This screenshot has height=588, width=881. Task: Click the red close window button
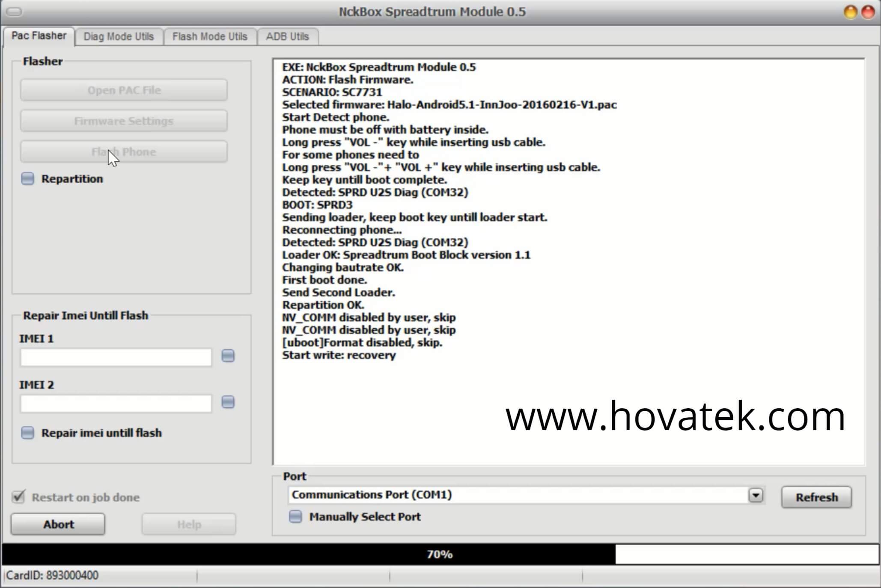[868, 12]
